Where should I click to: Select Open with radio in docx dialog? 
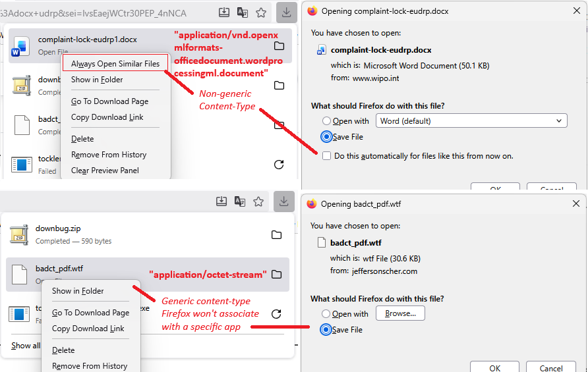[326, 121]
